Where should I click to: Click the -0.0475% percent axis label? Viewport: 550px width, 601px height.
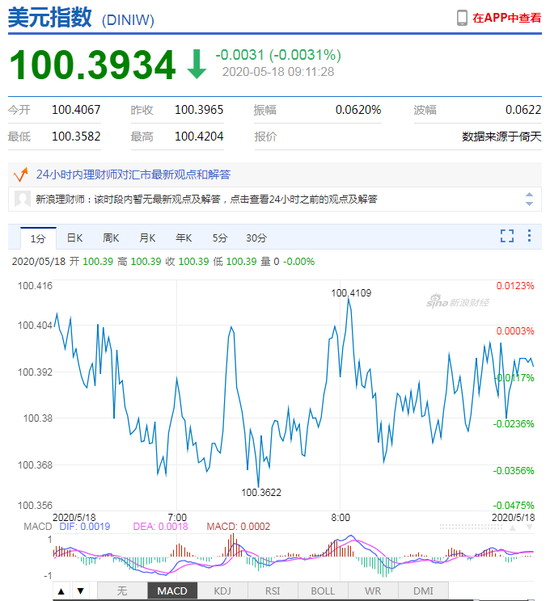pyautogui.click(x=514, y=505)
